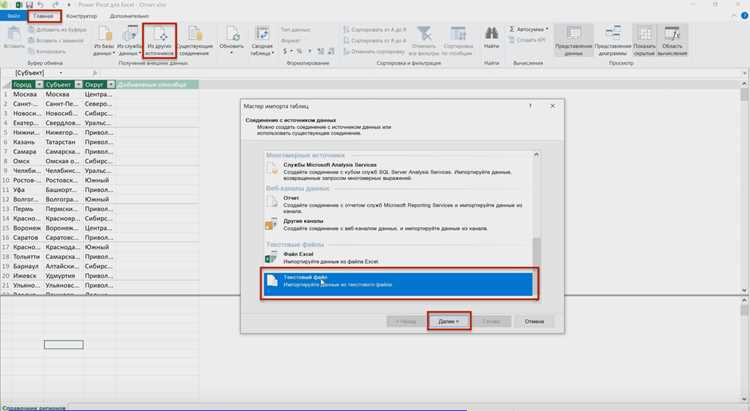Open Из базы данных import button
The height and width of the screenshot is (411, 750).
tap(104, 41)
